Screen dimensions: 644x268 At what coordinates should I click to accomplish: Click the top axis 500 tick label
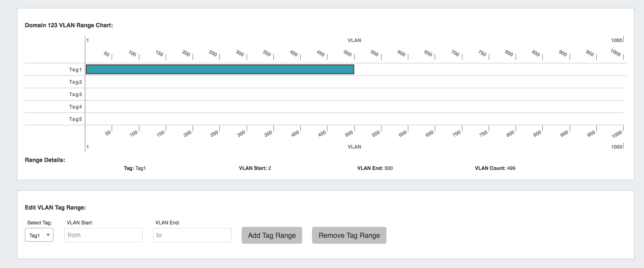[x=348, y=53]
